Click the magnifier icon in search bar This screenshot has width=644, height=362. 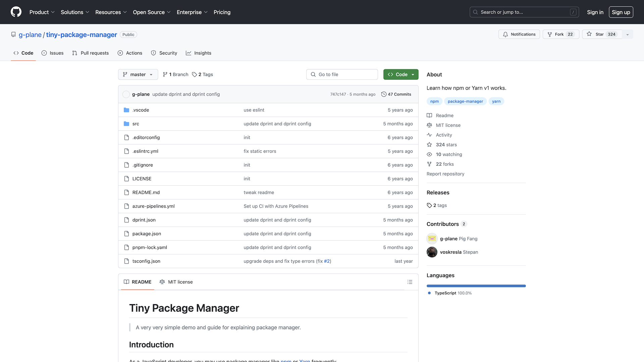click(475, 12)
